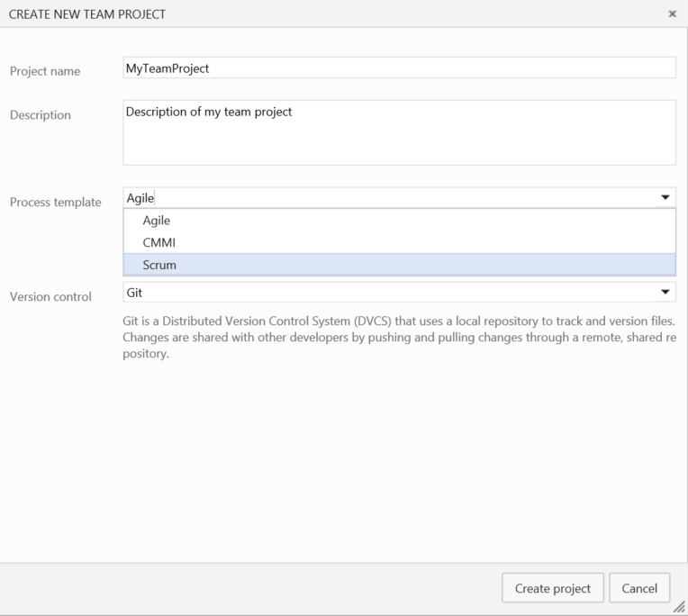
Task: Click the Process template combo text box
Action: (387, 198)
